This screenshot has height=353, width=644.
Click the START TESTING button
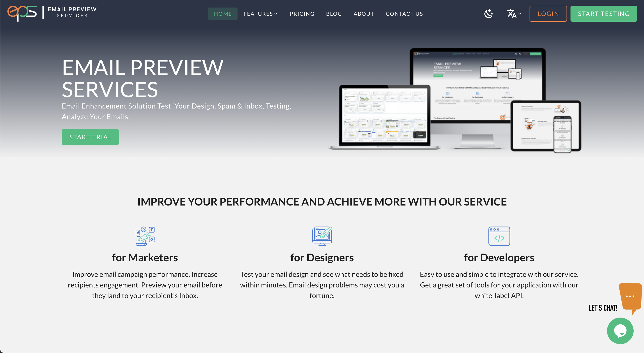point(604,14)
